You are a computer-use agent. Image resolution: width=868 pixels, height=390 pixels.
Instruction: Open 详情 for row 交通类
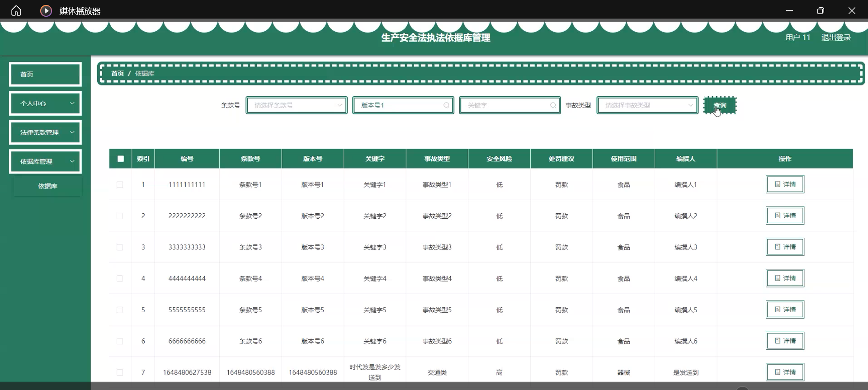click(785, 372)
